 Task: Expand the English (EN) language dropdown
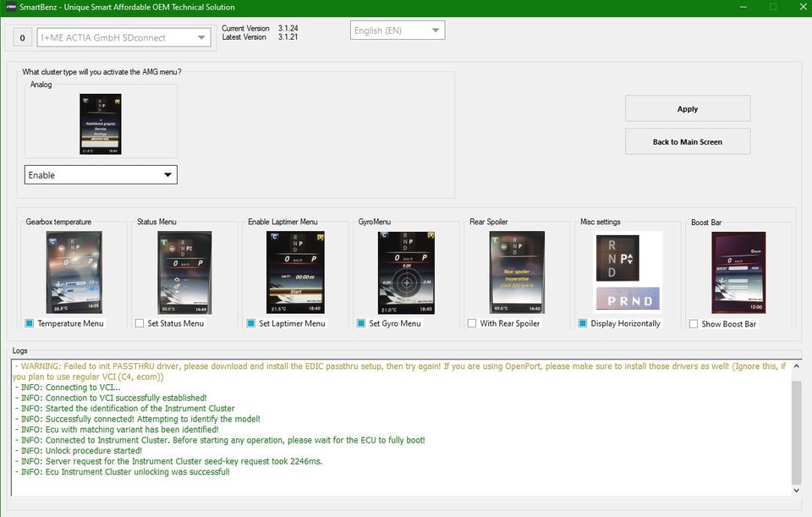398,30
